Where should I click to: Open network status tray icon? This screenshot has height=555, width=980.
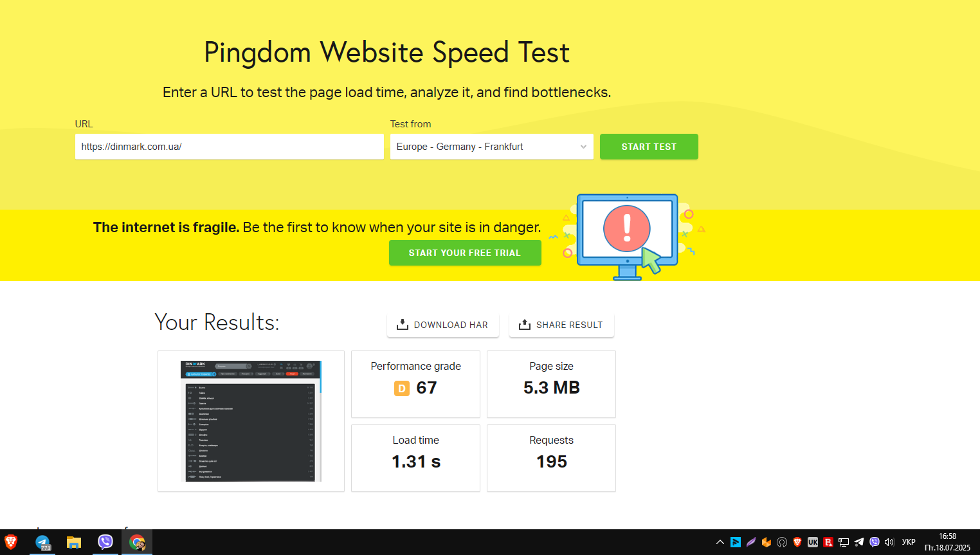(x=844, y=542)
